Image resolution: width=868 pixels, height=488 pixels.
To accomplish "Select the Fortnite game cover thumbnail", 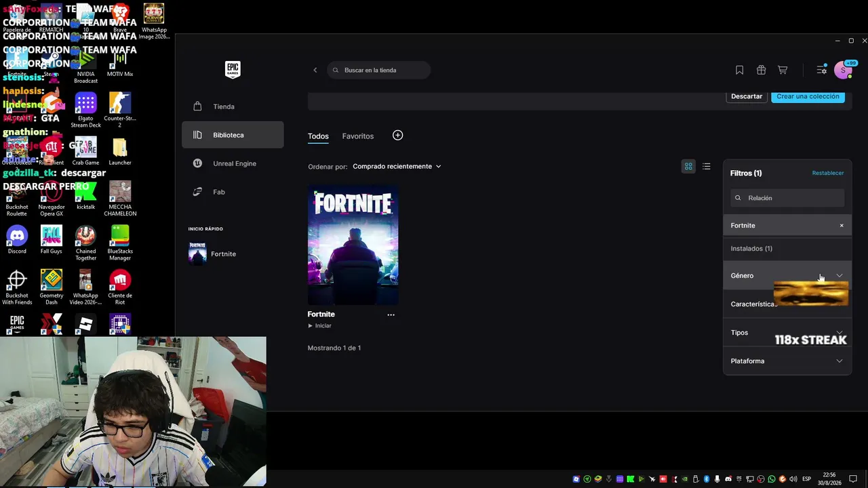I will click(353, 245).
